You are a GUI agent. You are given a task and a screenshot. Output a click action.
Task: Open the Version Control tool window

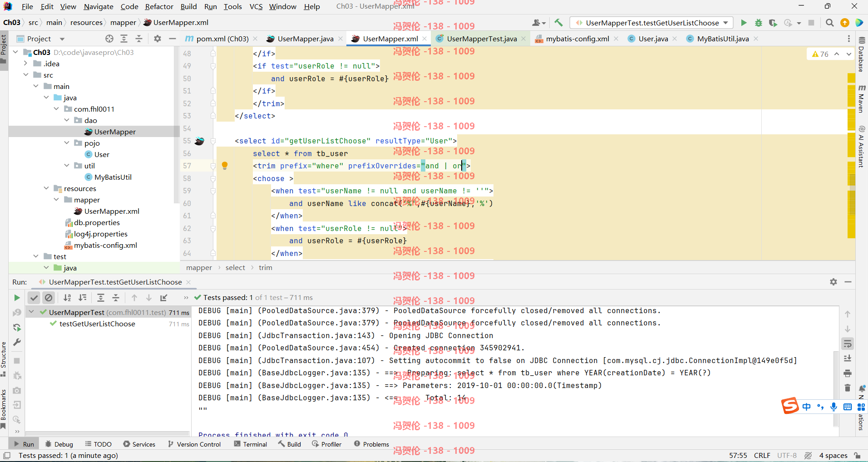coord(194,444)
